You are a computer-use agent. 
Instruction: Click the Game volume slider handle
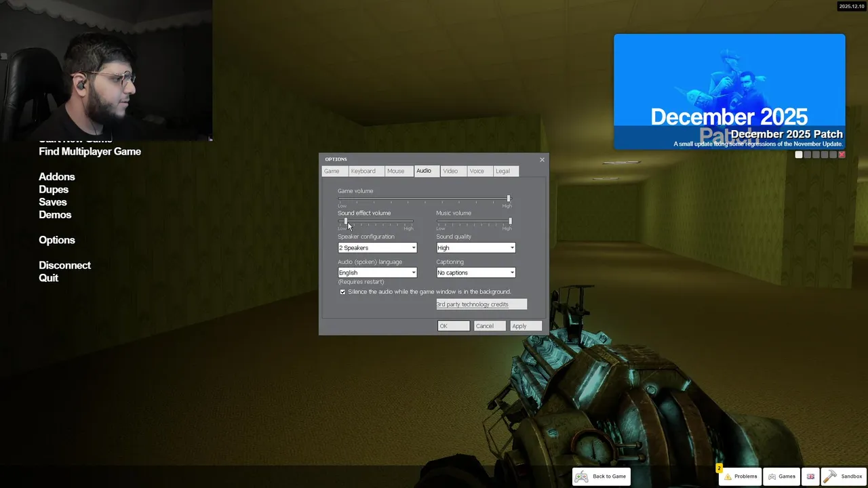[x=509, y=199]
